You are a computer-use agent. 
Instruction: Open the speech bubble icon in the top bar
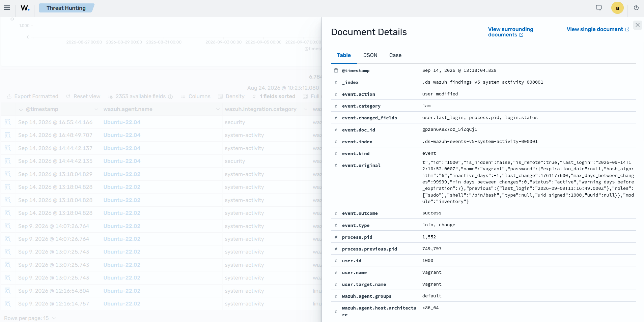pyautogui.click(x=599, y=8)
